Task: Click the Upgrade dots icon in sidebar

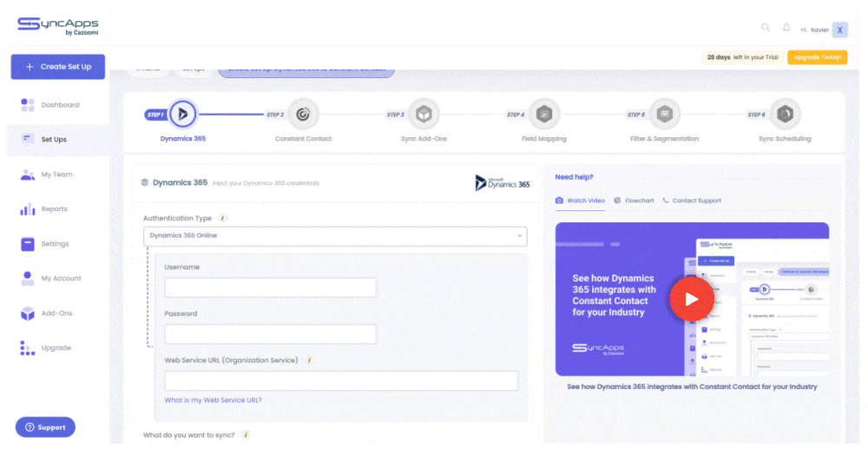Action: (28, 348)
